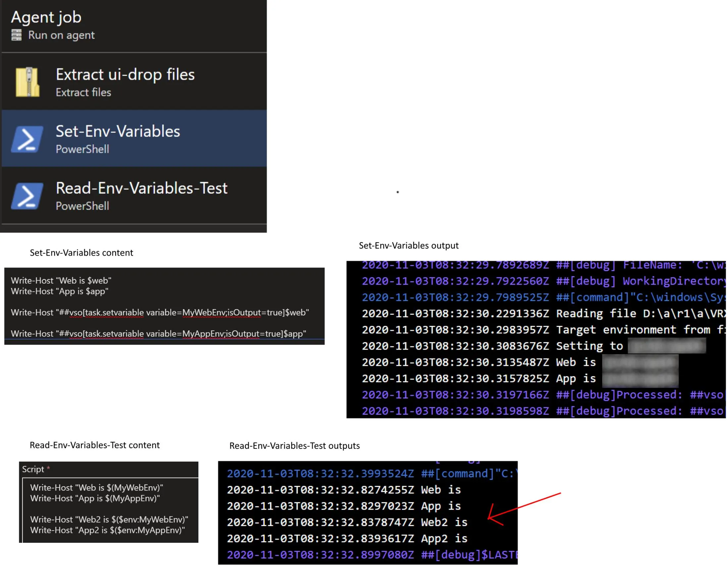The image size is (728, 567).
Task: Click the MyWebEnv setvariable script line
Action: pos(160,312)
